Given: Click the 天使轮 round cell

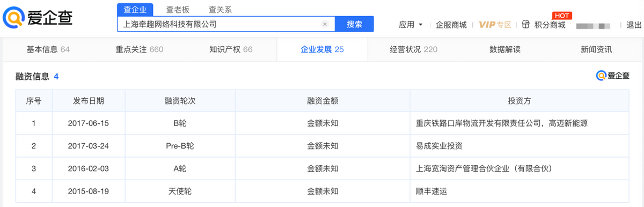Looking at the screenshot, I should (180, 191).
